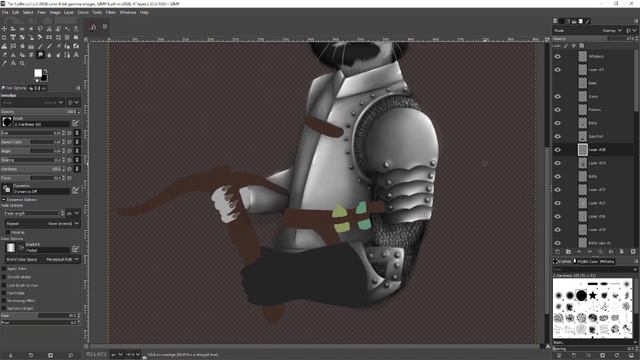Click the image tab thumbnail above canvas
640x360 pixels.
click(x=93, y=27)
